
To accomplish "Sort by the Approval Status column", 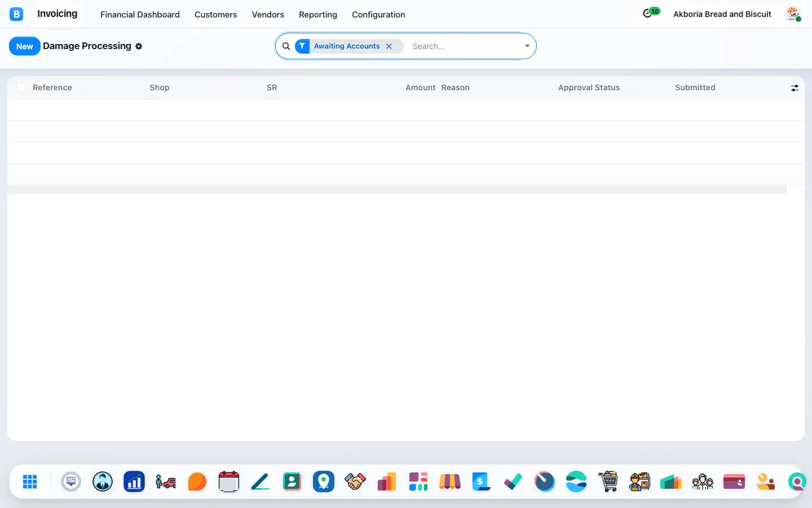I will pos(589,87).
